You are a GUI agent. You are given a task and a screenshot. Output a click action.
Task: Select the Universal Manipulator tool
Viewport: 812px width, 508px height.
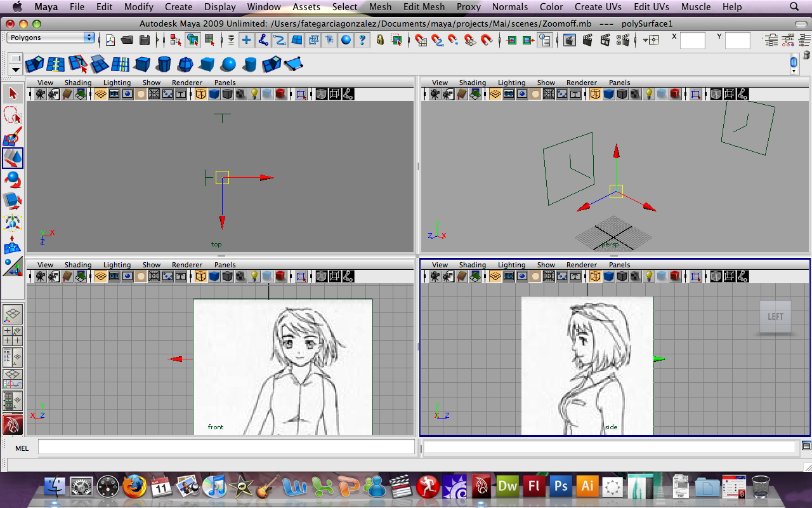tap(13, 222)
